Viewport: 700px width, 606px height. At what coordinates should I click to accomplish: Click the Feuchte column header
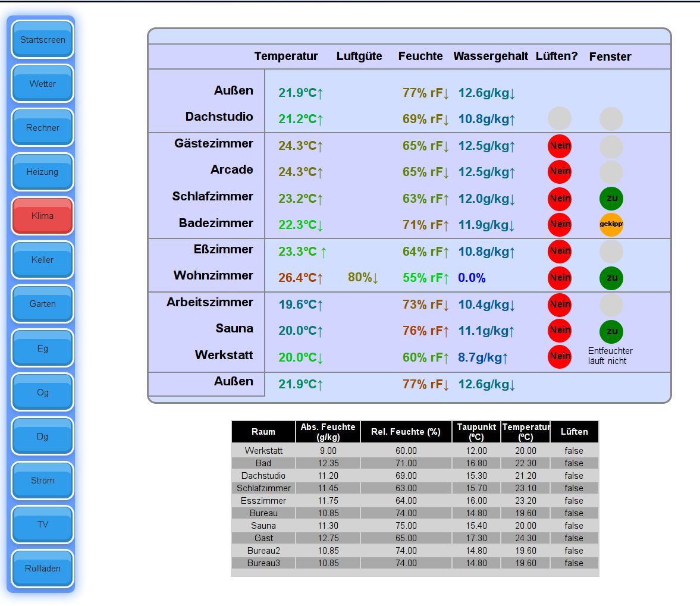pos(420,56)
